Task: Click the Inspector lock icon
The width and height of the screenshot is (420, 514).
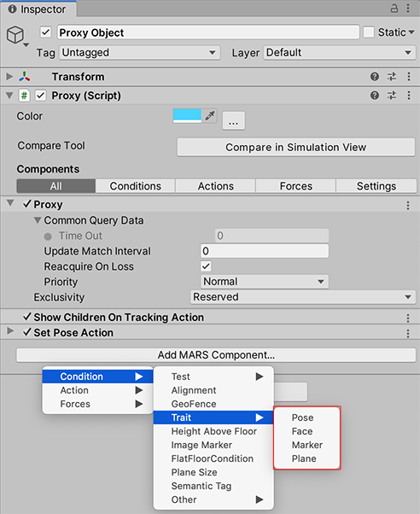Action: (394, 8)
